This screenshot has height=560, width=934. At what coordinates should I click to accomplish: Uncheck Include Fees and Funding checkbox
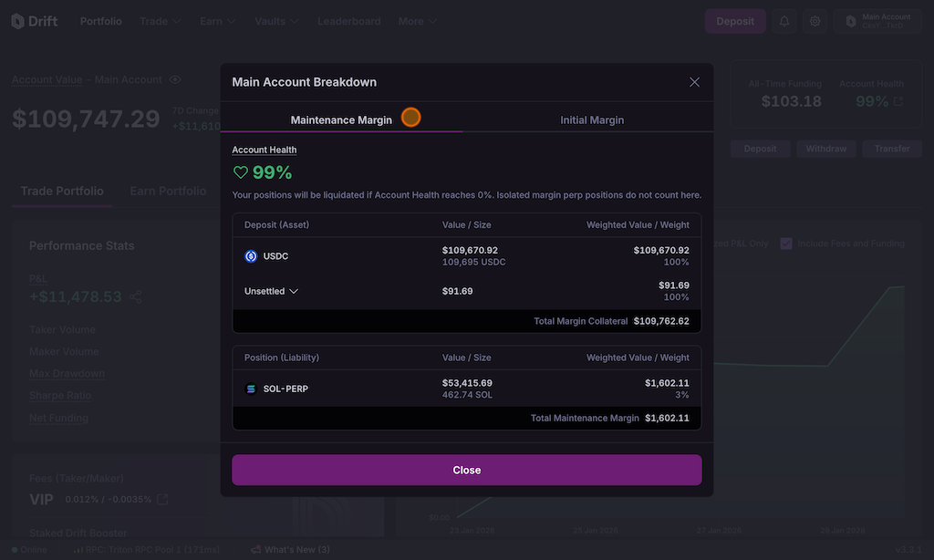(786, 244)
